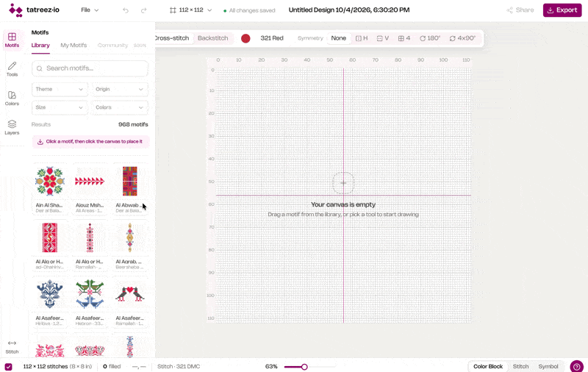The width and height of the screenshot is (588, 372).
Task: Click the Search motifs field
Action: [x=90, y=68]
